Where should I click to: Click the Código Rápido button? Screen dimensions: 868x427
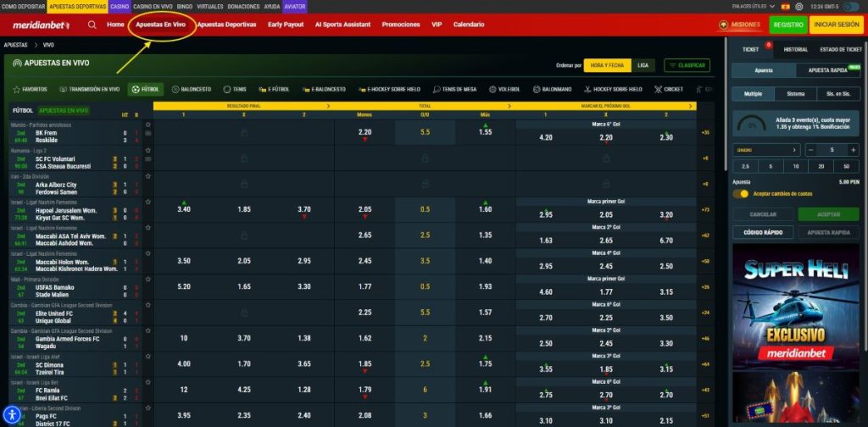(x=763, y=232)
